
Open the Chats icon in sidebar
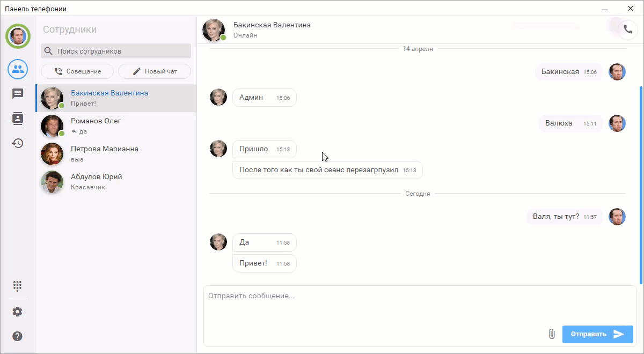point(18,94)
